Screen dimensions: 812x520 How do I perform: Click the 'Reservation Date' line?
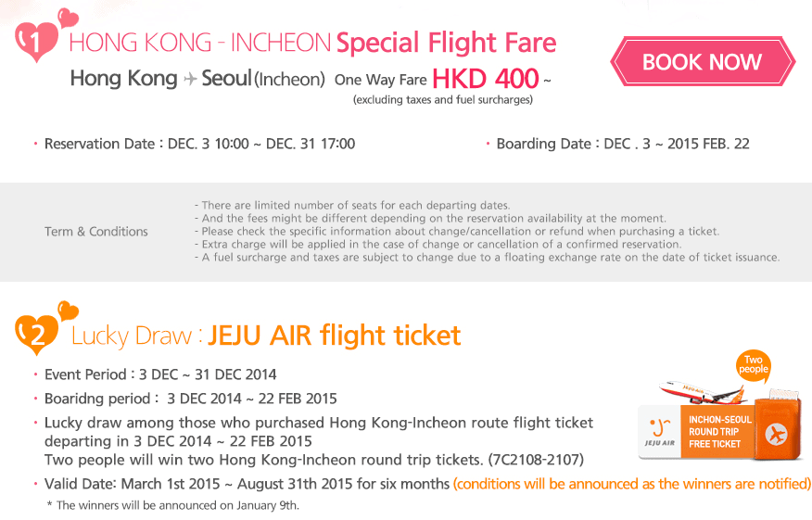click(199, 144)
